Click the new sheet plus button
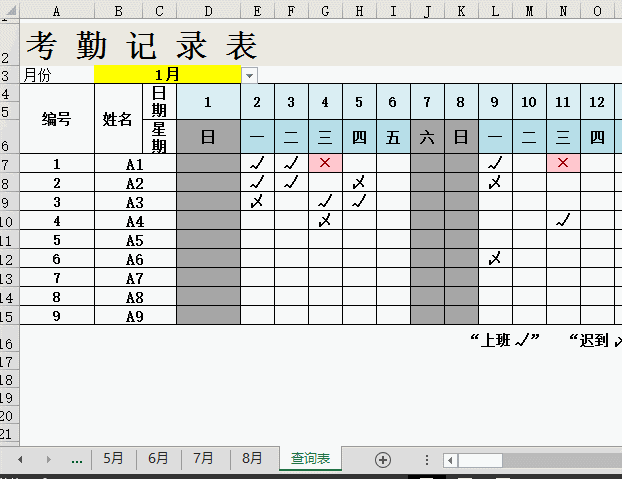 [x=382, y=459]
